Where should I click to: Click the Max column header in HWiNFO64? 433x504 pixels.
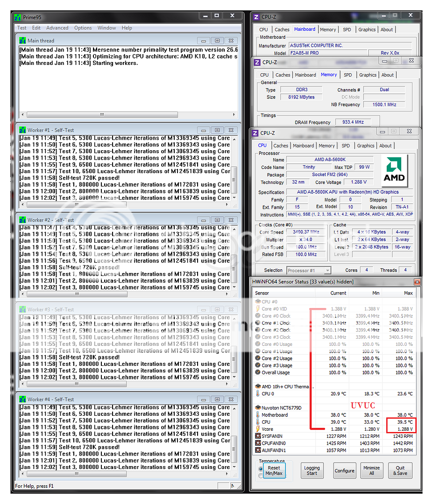point(408,293)
